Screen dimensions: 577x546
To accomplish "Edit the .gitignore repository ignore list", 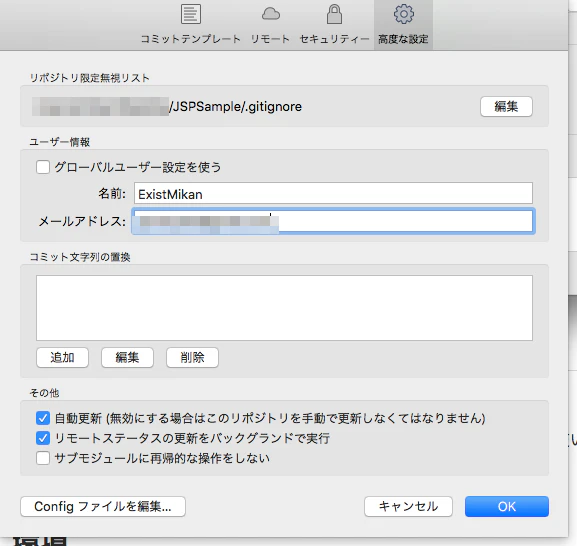I will (x=506, y=107).
